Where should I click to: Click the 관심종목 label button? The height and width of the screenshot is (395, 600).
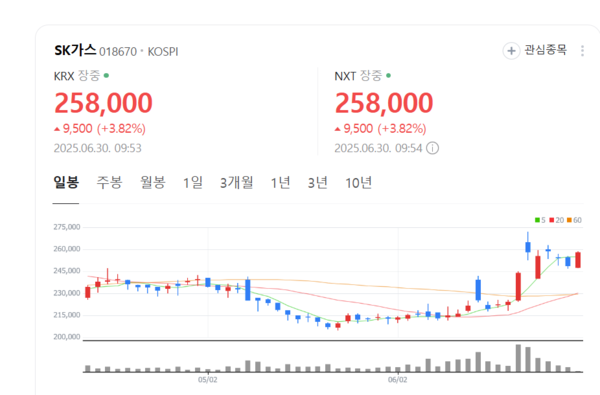[x=545, y=50]
